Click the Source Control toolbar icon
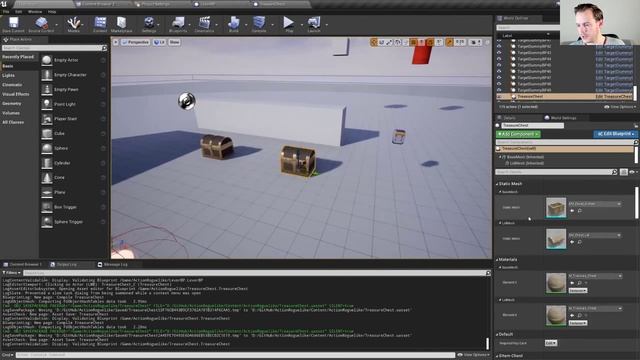640x360 pixels. click(x=41, y=22)
